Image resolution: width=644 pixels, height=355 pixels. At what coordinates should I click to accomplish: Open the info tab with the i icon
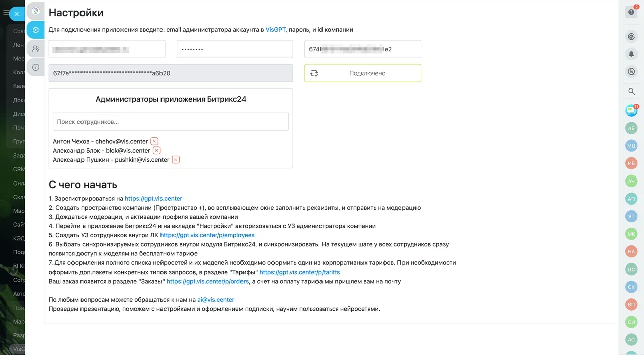[x=35, y=67]
